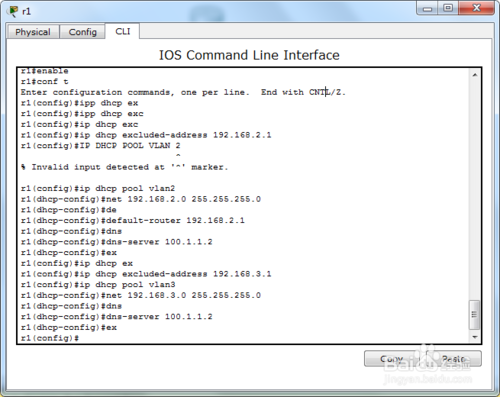Click 'IP DHCP POOL VLAN 2' line
The width and height of the screenshot is (500, 397).
[x=100, y=146]
